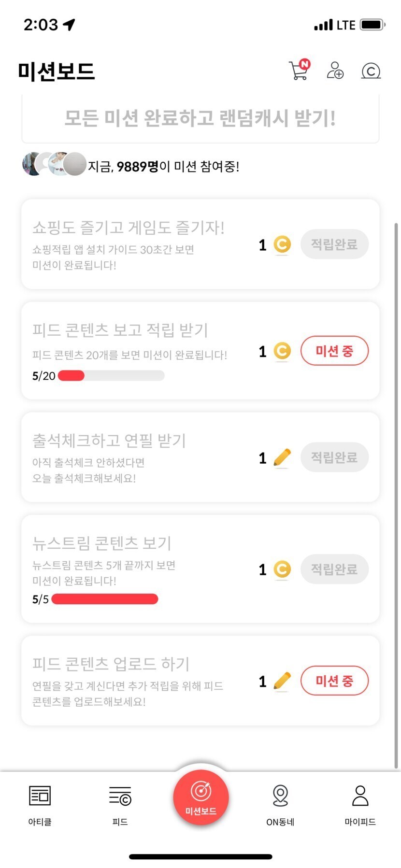
Task: Tap 미션 중 button for 피드 콘텐츠 보고
Action: click(x=334, y=351)
